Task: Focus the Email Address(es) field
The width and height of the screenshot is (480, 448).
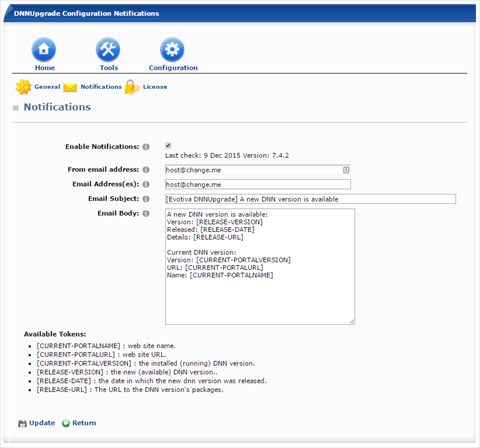Action: click(x=258, y=184)
